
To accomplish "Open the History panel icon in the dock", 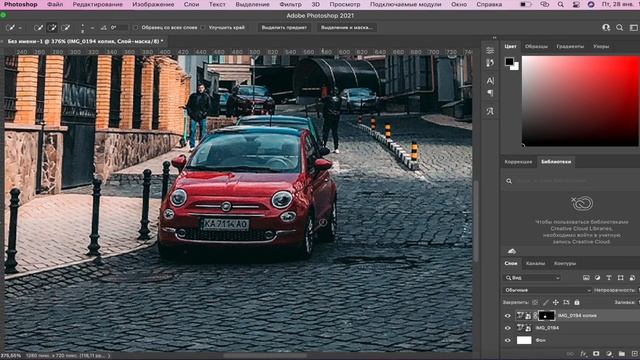I will click(490, 63).
